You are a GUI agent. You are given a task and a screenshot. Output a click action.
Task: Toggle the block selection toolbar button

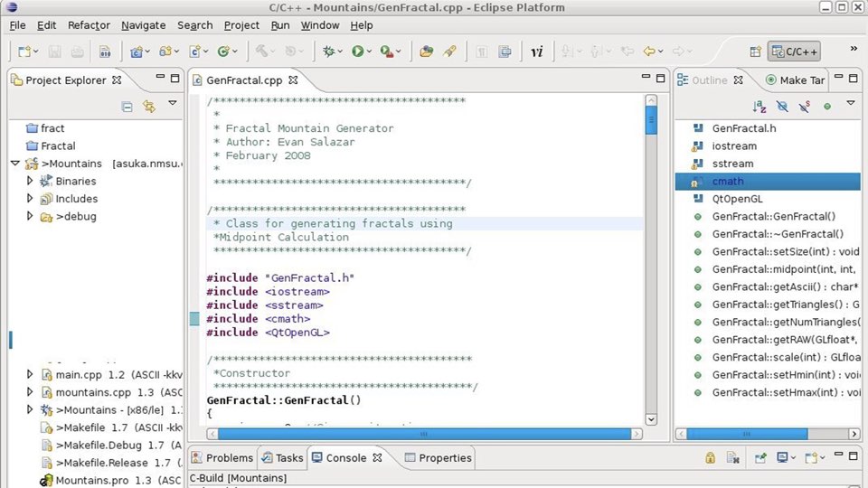click(x=505, y=52)
